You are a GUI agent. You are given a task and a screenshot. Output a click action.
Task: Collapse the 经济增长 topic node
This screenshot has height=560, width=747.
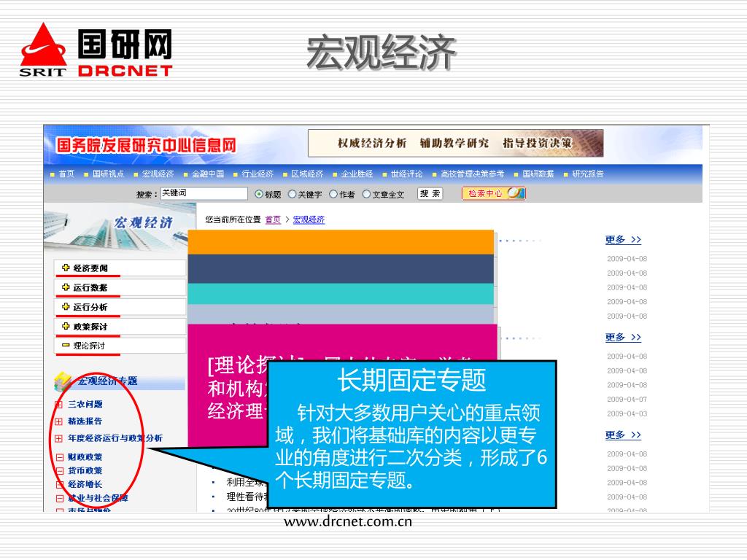[x=60, y=485]
